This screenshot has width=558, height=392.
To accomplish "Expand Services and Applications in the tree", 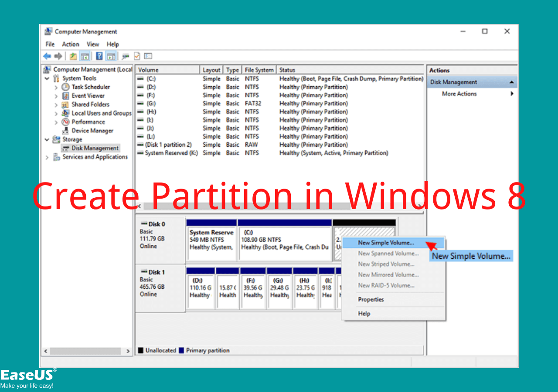I will point(47,157).
